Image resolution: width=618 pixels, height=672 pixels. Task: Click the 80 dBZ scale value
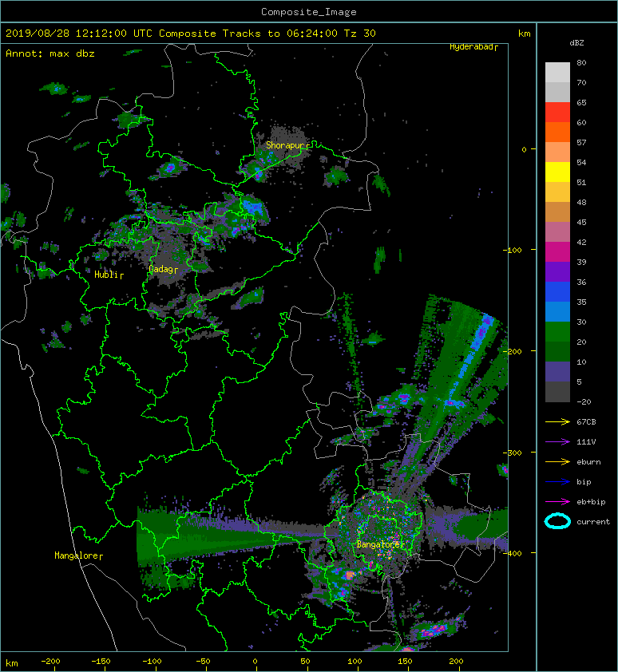tap(581, 62)
